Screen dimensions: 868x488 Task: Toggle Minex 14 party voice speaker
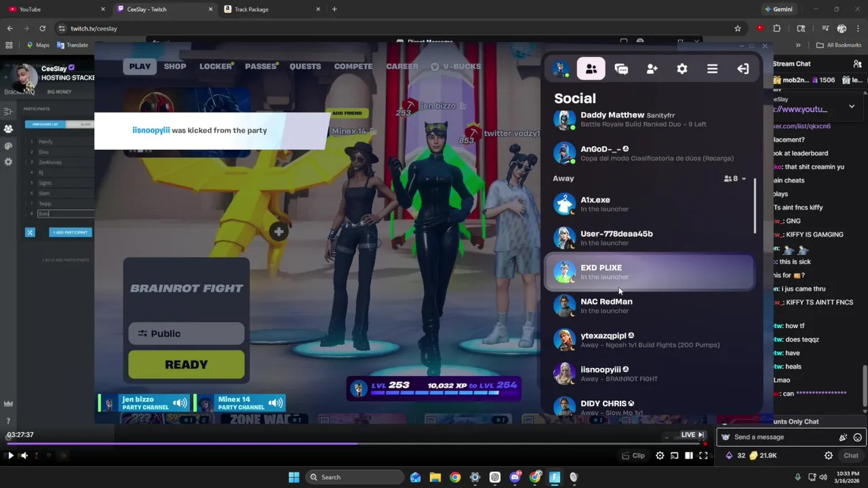tap(275, 403)
